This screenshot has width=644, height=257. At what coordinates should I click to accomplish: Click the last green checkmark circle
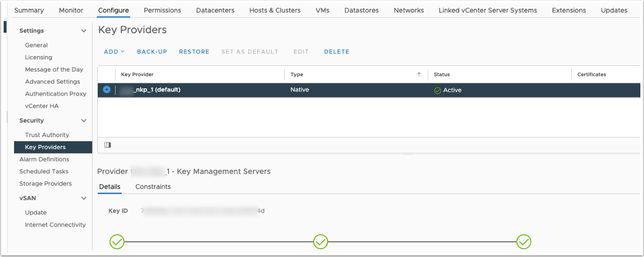tap(524, 241)
